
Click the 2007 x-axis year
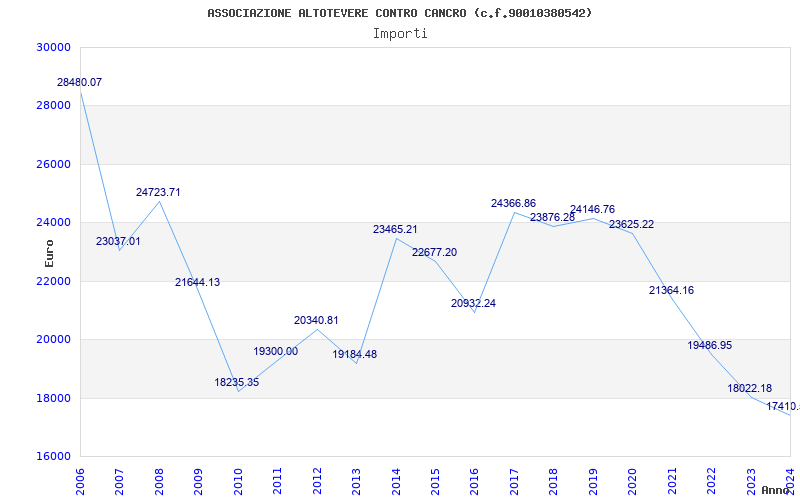pos(119,481)
